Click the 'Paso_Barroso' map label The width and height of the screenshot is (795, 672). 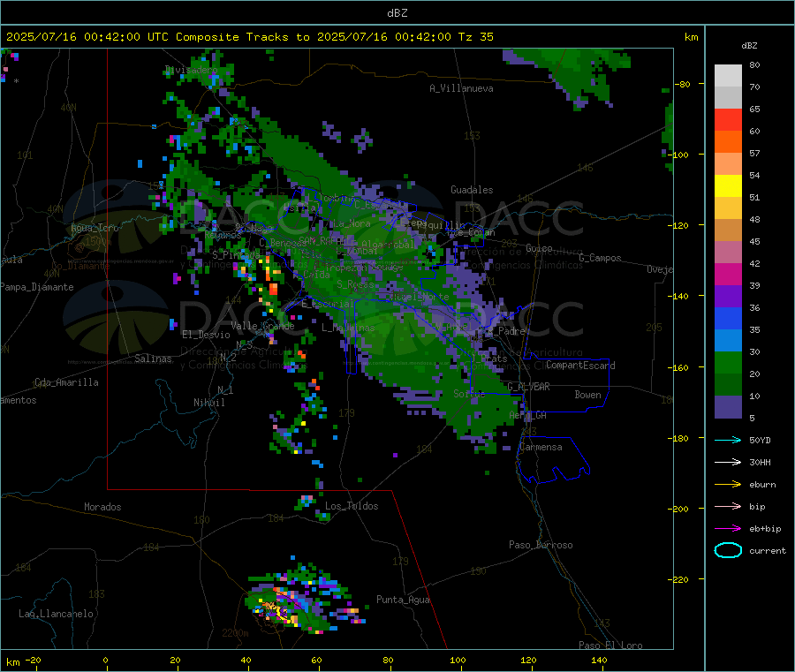click(541, 545)
